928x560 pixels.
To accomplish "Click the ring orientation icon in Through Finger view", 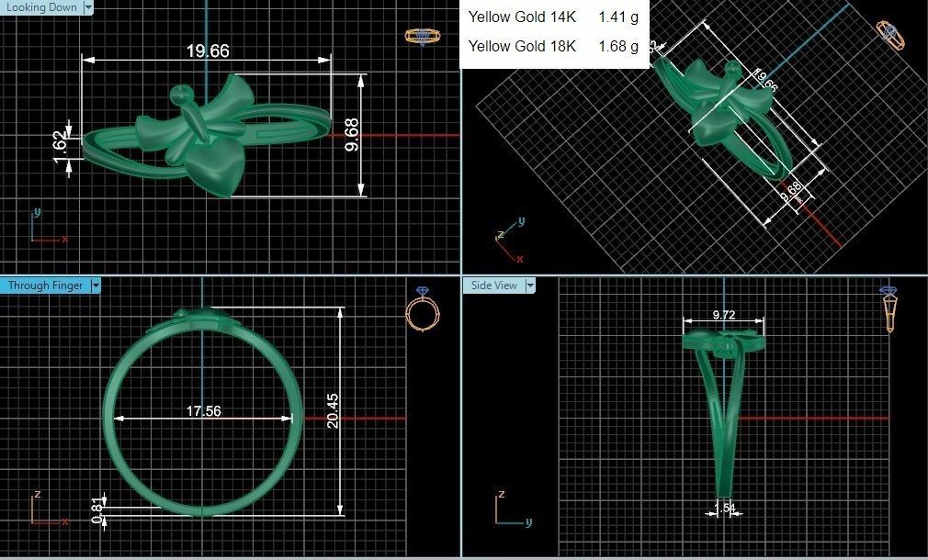I will (x=423, y=308).
